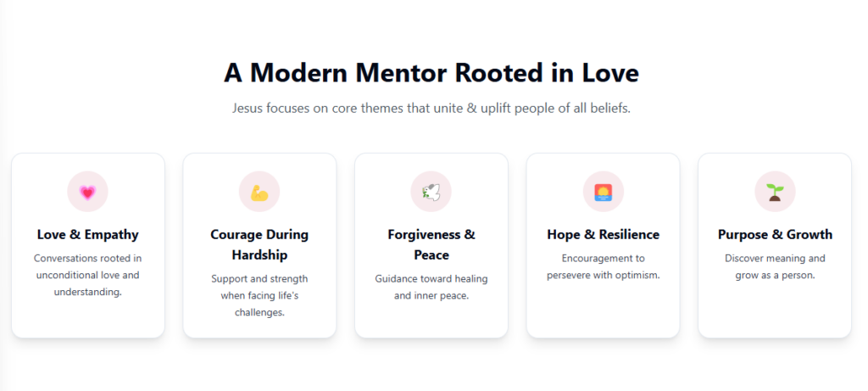Click the healing and inner peace description

(431, 287)
